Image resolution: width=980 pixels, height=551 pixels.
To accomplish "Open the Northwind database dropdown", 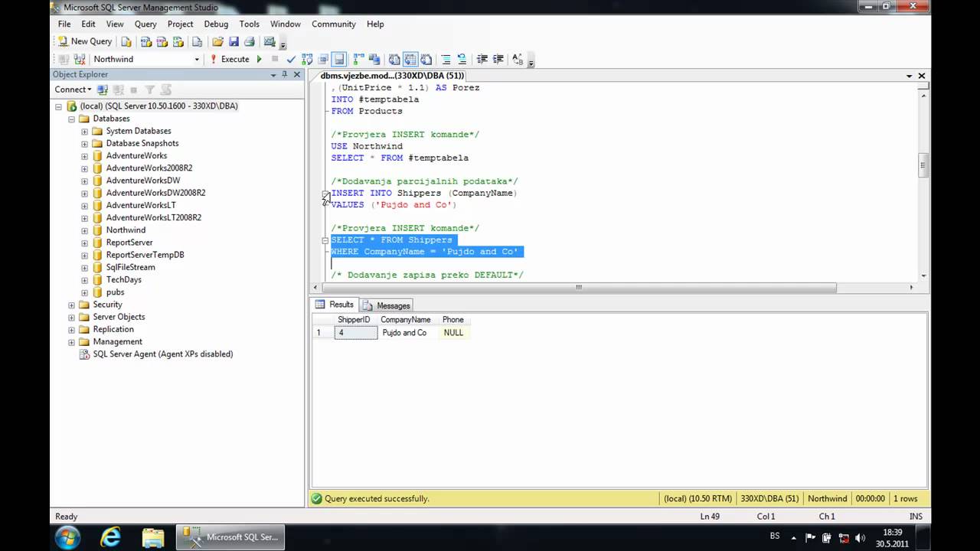I will click(197, 59).
